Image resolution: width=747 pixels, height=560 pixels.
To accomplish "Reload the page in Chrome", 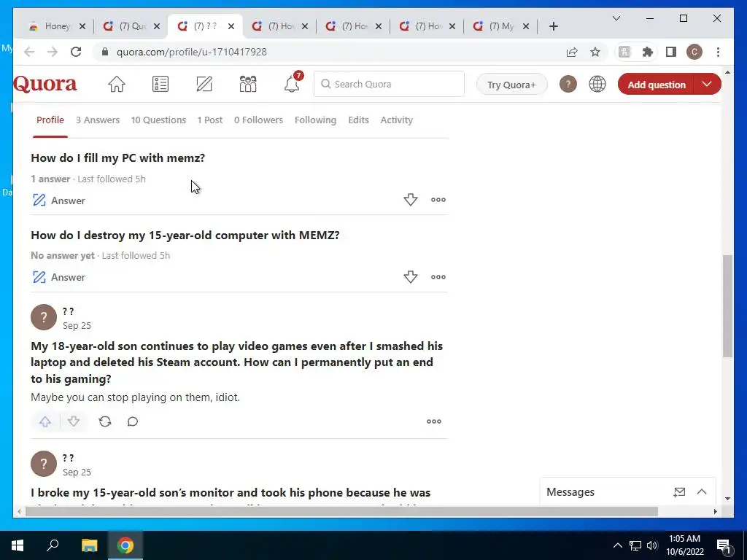I will [76, 52].
